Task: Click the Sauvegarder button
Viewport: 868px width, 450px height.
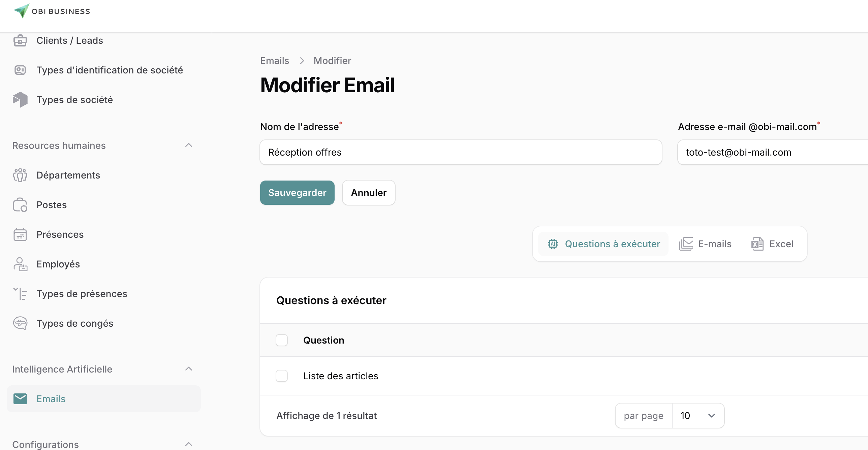Action: (x=297, y=192)
